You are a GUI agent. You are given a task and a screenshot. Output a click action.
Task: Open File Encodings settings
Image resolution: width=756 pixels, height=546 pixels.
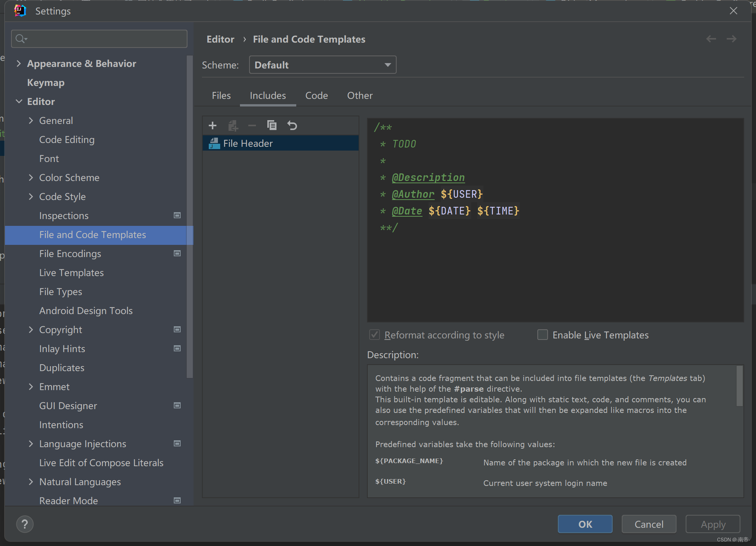point(70,254)
